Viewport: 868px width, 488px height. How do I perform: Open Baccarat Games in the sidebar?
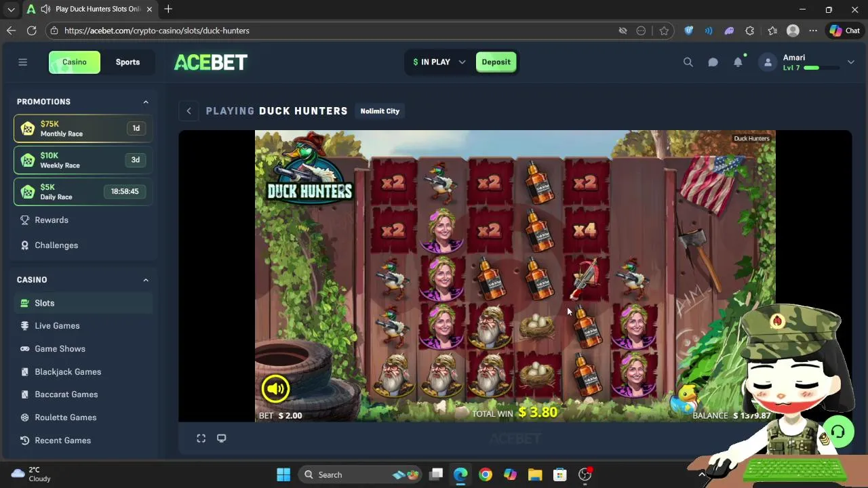[x=83, y=394]
